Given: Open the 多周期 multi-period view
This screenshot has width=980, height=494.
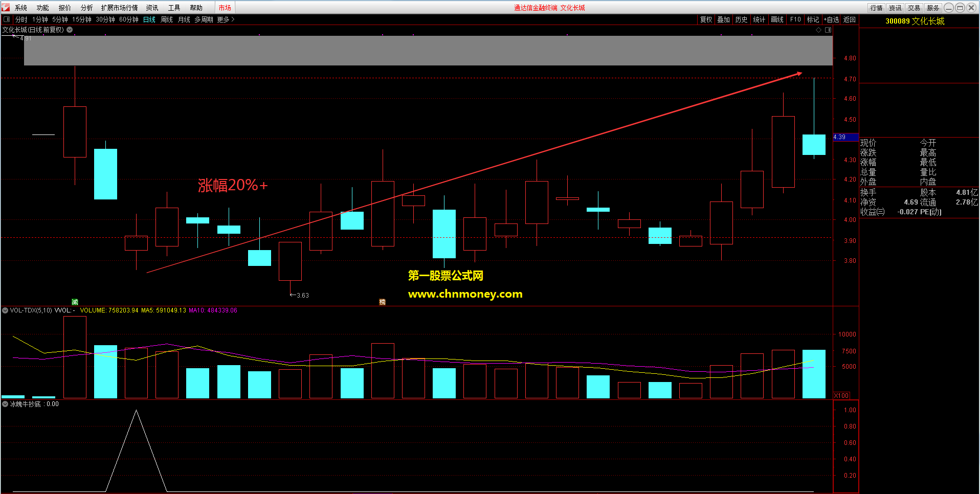Looking at the screenshot, I should pyautogui.click(x=204, y=19).
